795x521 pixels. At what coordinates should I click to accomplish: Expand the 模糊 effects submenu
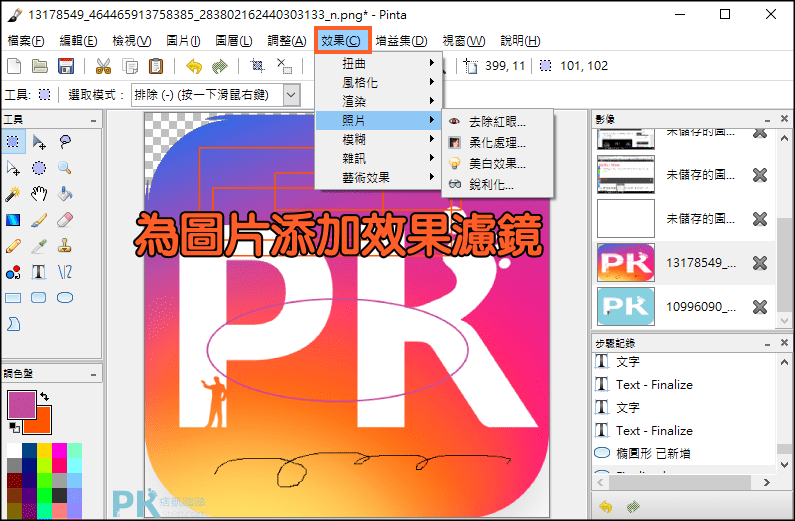[378, 139]
